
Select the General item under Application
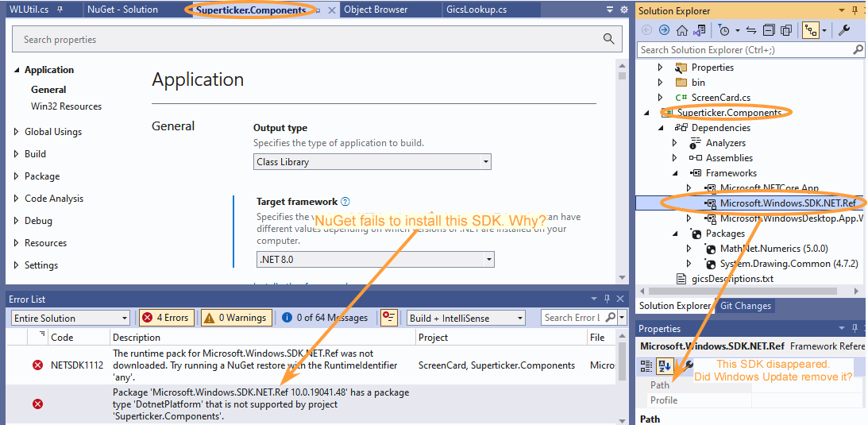tap(48, 90)
